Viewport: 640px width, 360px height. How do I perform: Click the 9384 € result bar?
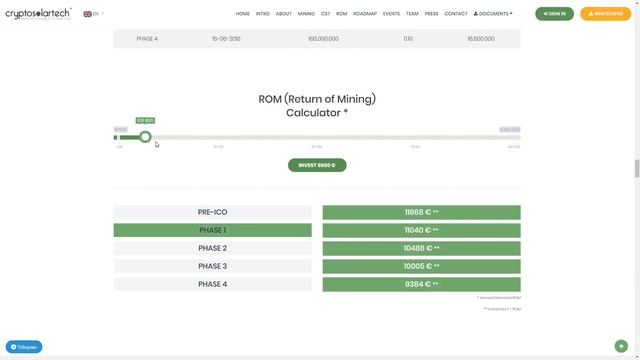point(422,284)
